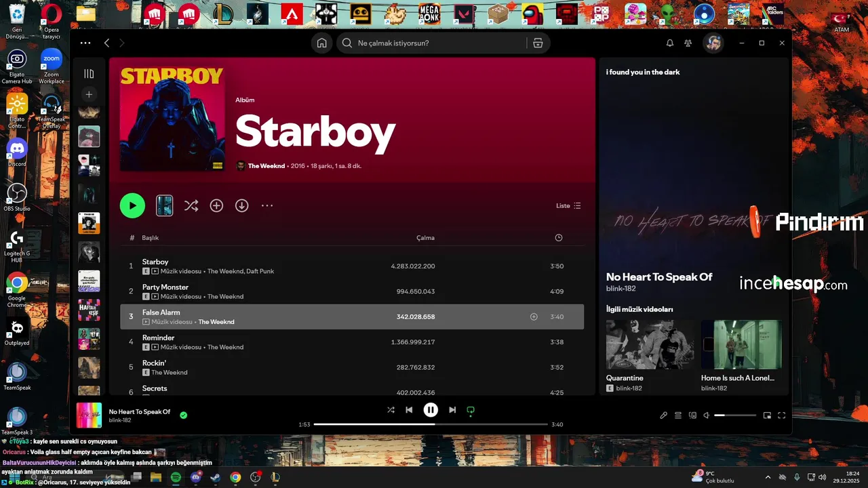Adjust the volume slider
The height and width of the screenshot is (488, 868).
pos(735,415)
